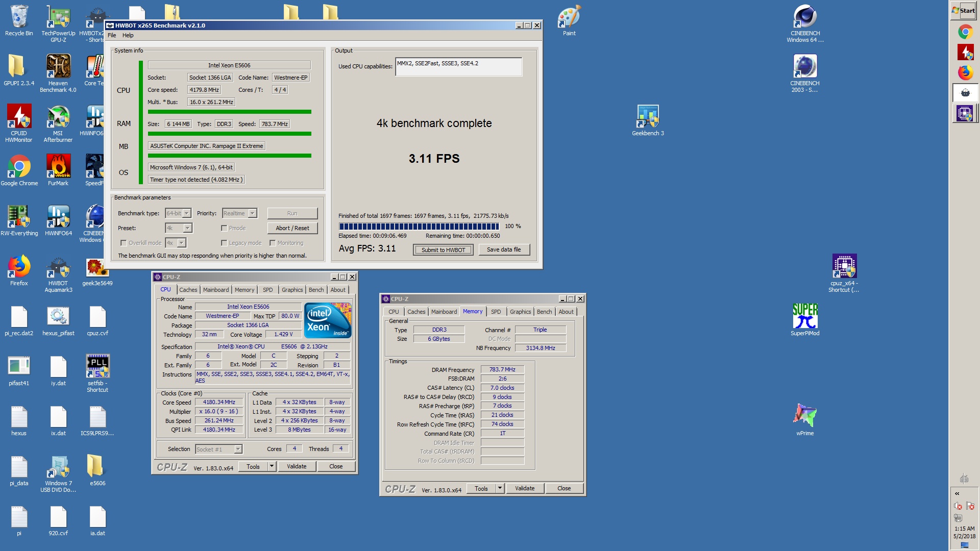Open Firefox desktop shortcut

[19, 270]
